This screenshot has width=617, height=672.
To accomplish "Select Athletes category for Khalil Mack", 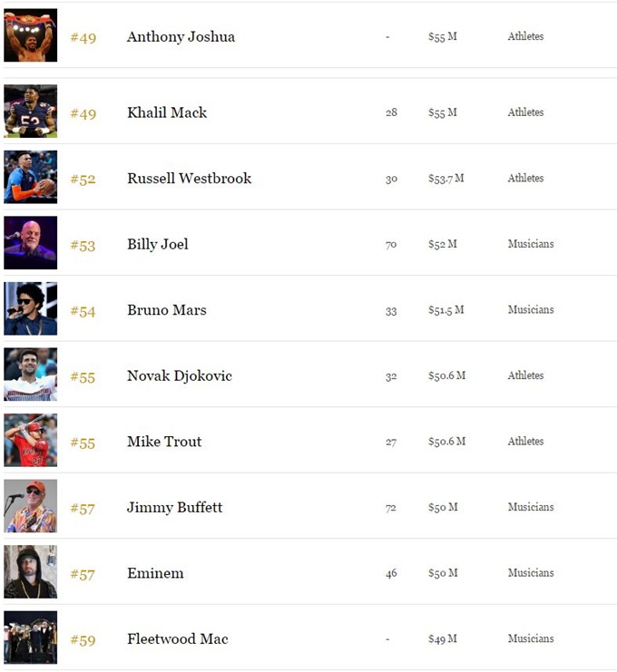I will [525, 112].
